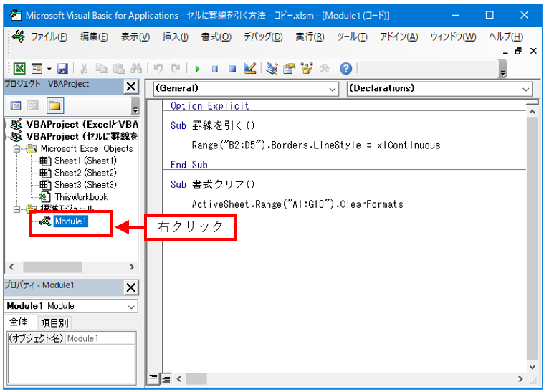Click in 'Option Explicit' code line
This screenshot has width=544, height=392.
pos(210,106)
